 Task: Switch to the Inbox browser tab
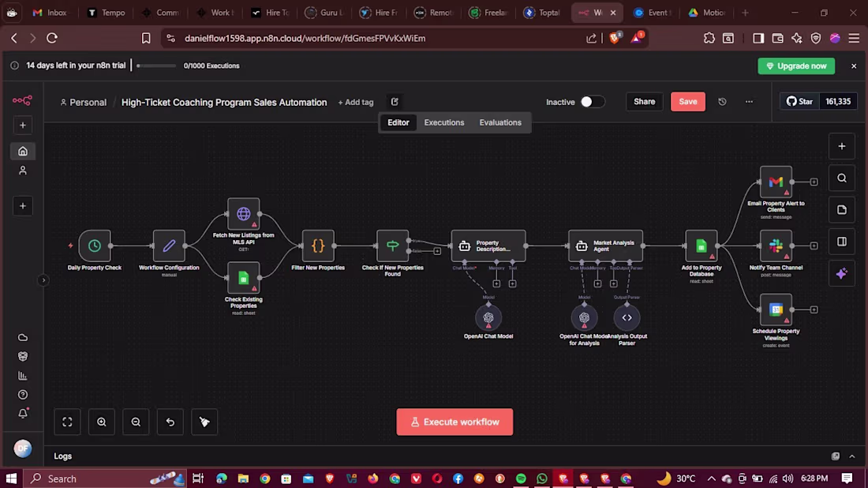[51, 12]
